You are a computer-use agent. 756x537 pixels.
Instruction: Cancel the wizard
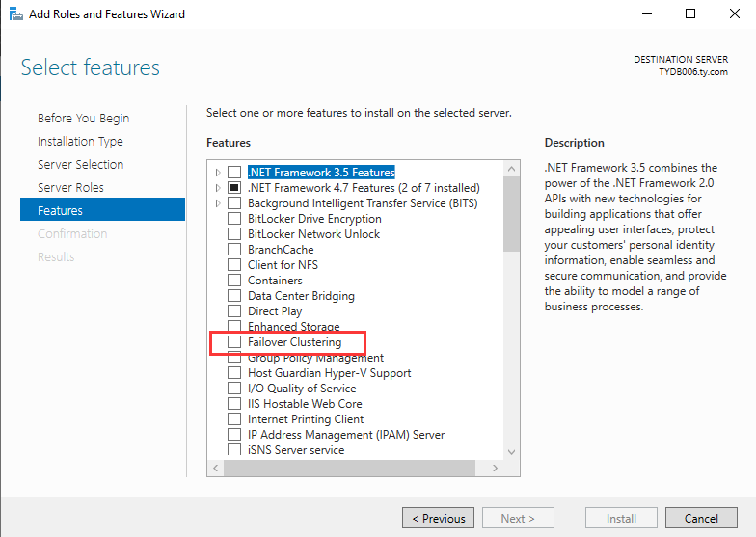pyautogui.click(x=701, y=518)
